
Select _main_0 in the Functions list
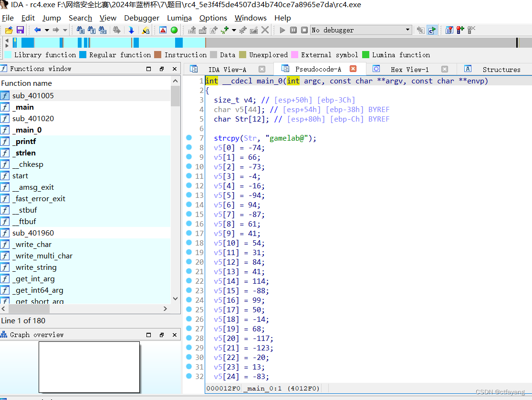[27, 130]
